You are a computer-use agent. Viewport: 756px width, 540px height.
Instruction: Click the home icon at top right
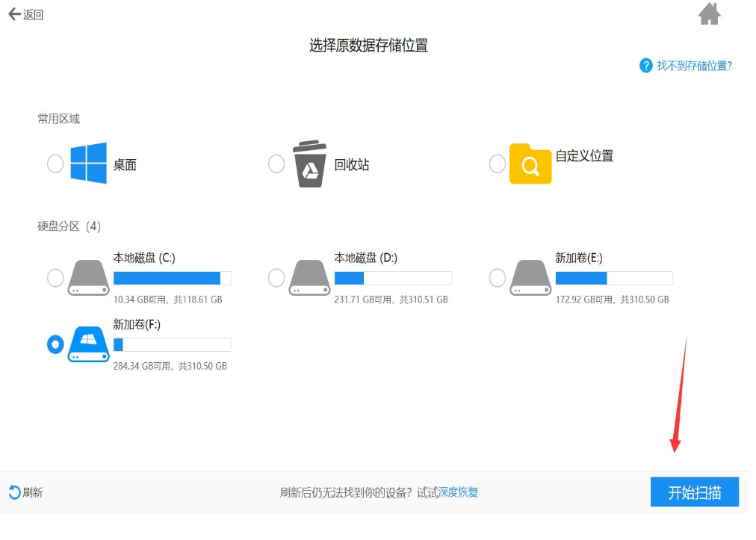[x=709, y=13]
